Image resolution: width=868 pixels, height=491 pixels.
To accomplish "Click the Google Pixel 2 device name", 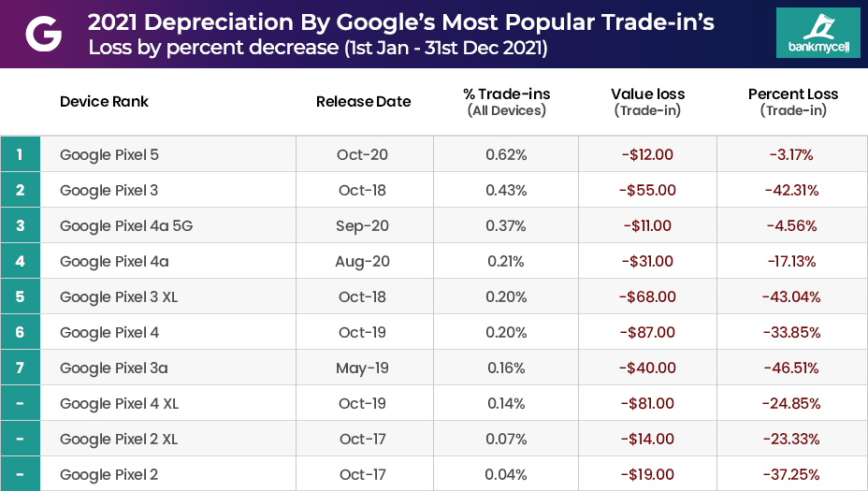I will 108,474.
